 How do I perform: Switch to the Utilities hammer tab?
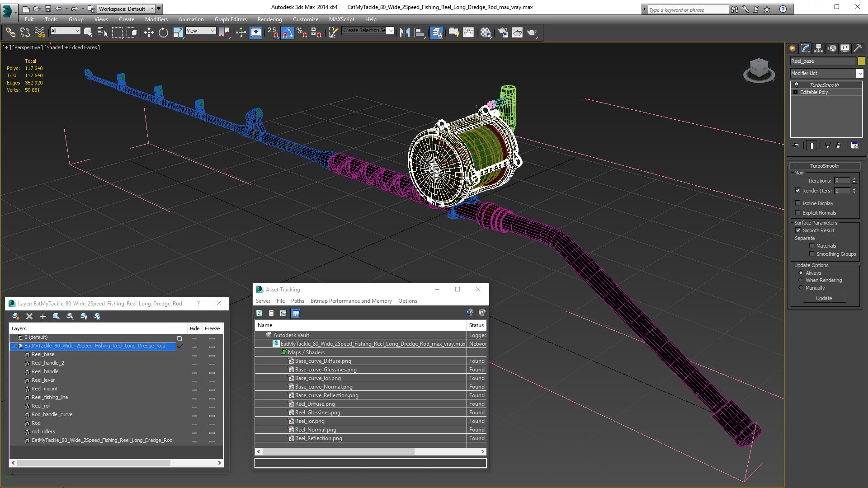coord(858,48)
